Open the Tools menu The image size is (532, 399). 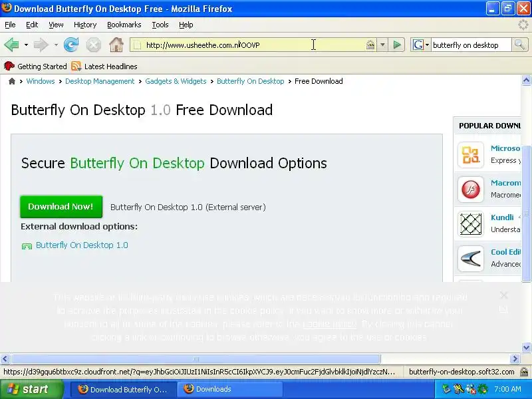[x=160, y=25]
